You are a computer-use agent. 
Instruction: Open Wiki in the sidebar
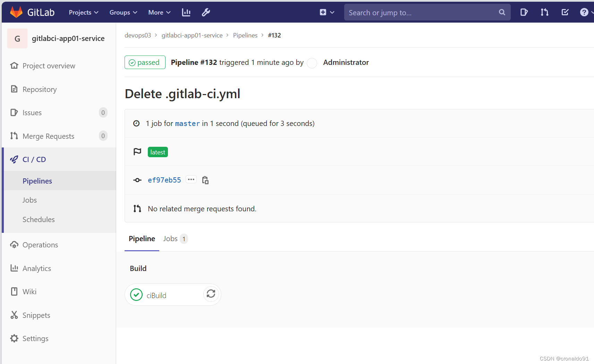pyautogui.click(x=29, y=292)
